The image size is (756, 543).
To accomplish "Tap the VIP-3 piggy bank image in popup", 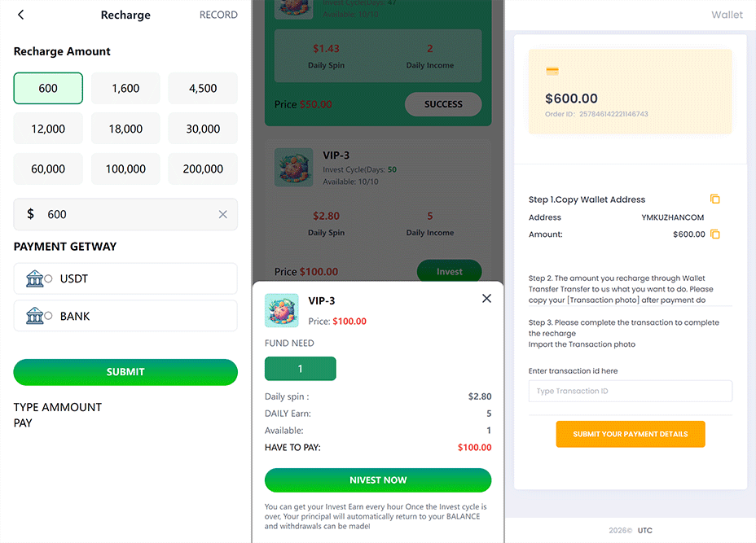I will click(282, 311).
